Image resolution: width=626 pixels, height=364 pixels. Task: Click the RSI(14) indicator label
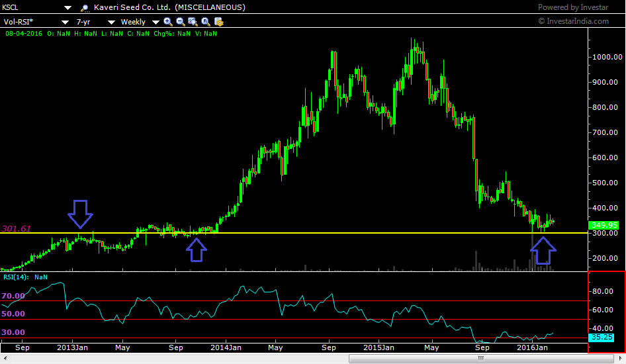click(x=16, y=277)
